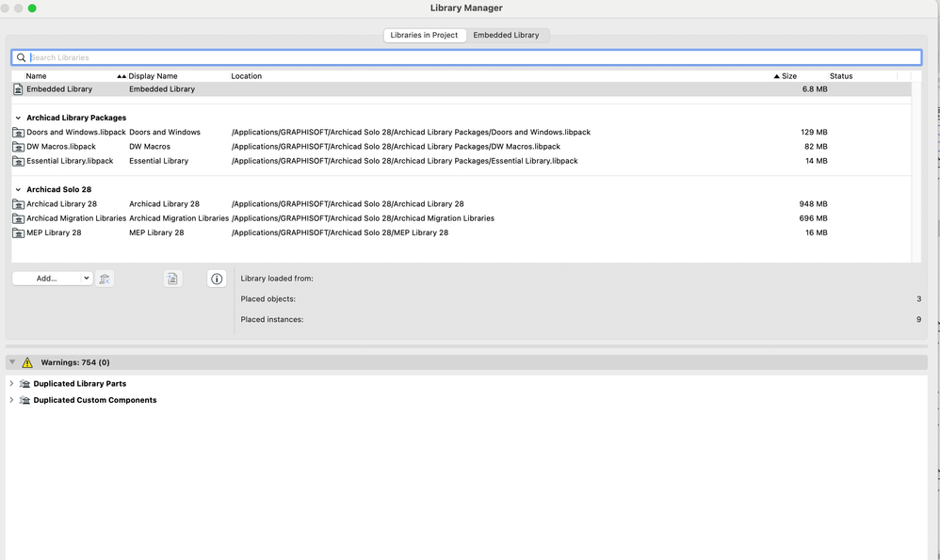This screenshot has width=940, height=560.
Task: Click the Embedded Library icon in the list
Action: coord(18,88)
